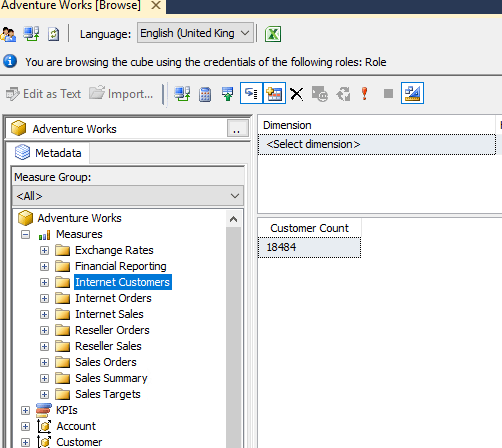Screen dimensions: 502x448
Task: Expand Financial Reporting folder
Action: click(x=44, y=266)
